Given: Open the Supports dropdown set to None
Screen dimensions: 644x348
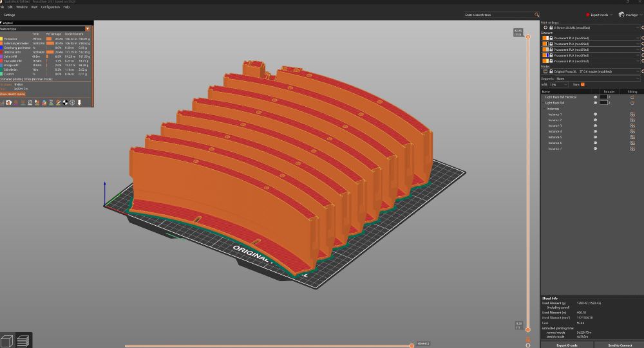Looking at the screenshot, I should coord(598,78).
